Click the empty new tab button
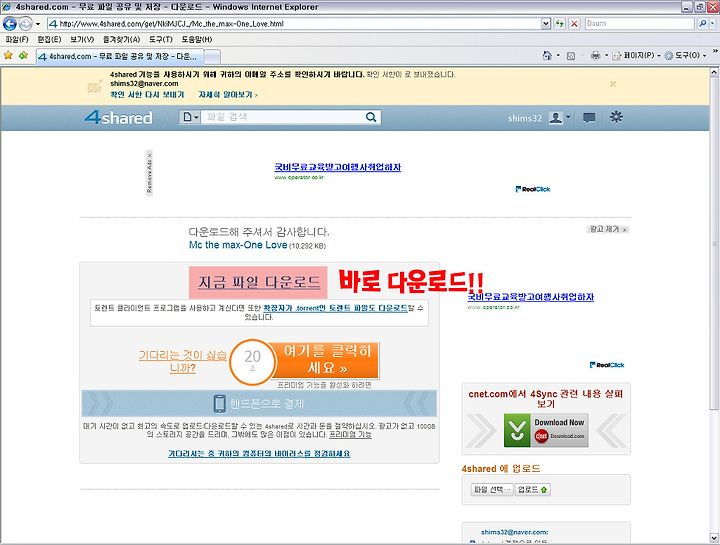 pos(212,57)
